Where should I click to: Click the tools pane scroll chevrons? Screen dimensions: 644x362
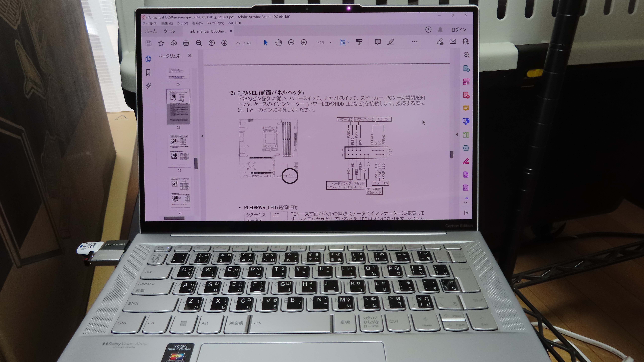(x=466, y=200)
